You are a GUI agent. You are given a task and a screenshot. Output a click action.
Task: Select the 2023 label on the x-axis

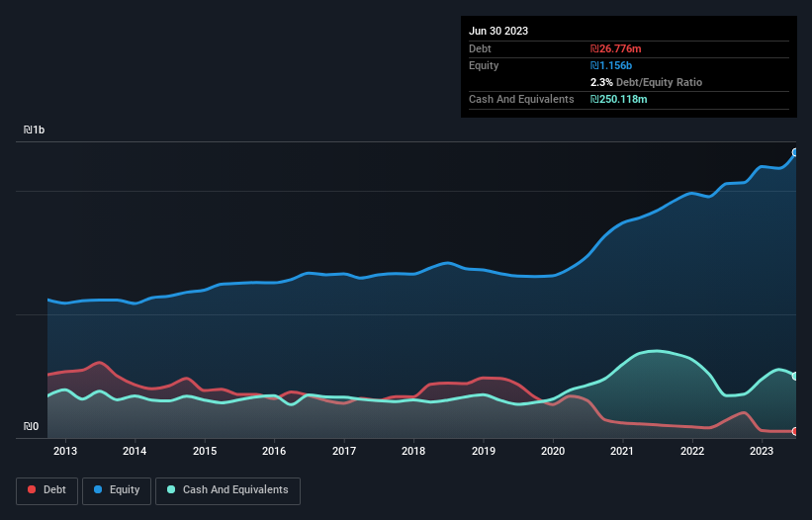(762, 452)
